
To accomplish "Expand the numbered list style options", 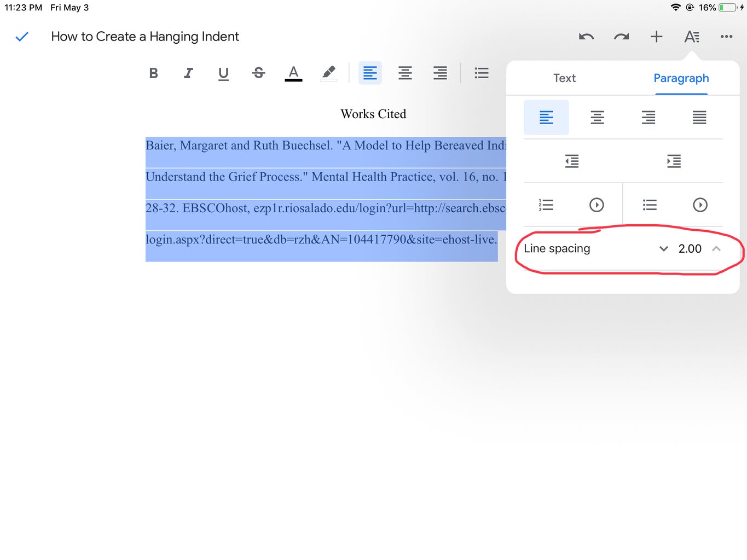I will click(x=597, y=205).
